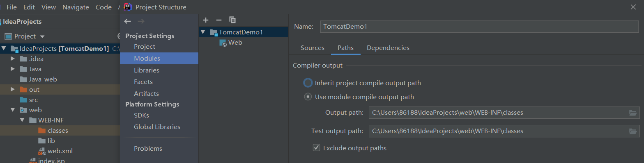Click the Remove module minus icon

tap(219, 20)
